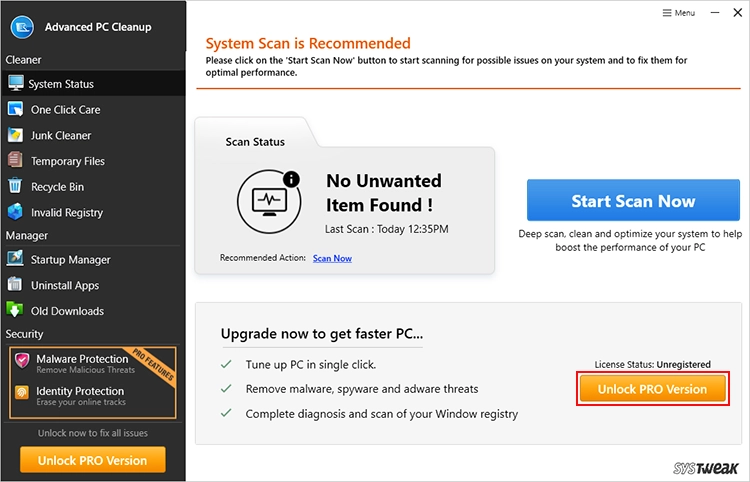
Task: Click 'Remove malware, spyware and adware threats' line
Action: click(362, 389)
